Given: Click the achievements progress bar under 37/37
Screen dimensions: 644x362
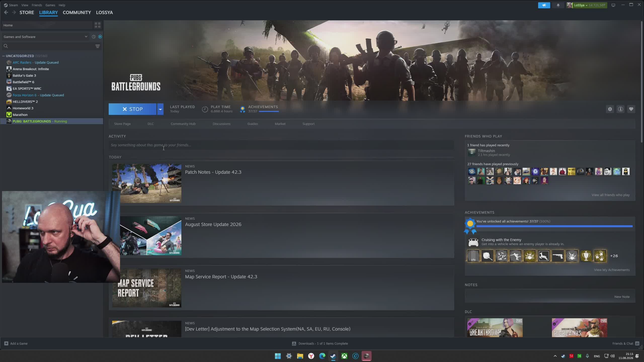Looking at the screenshot, I should coord(269,111).
